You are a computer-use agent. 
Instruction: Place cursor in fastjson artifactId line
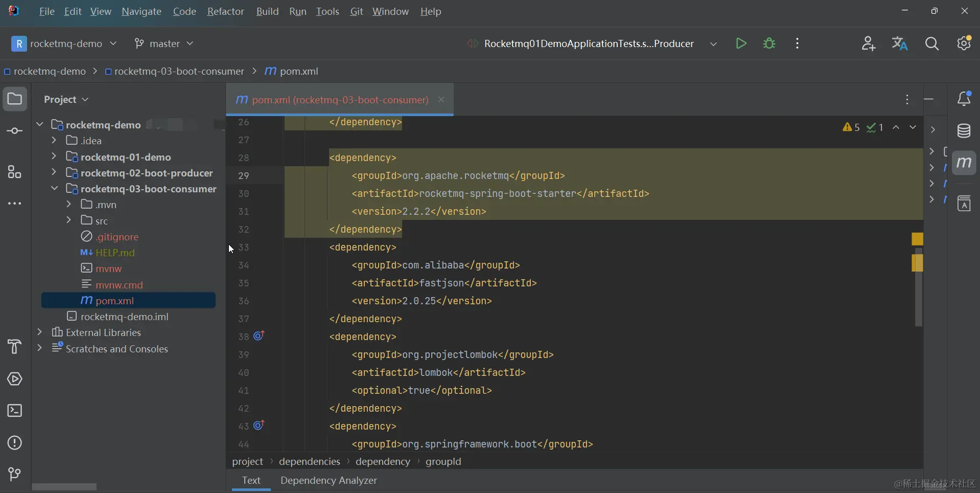pyautogui.click(x=444, y=283)
